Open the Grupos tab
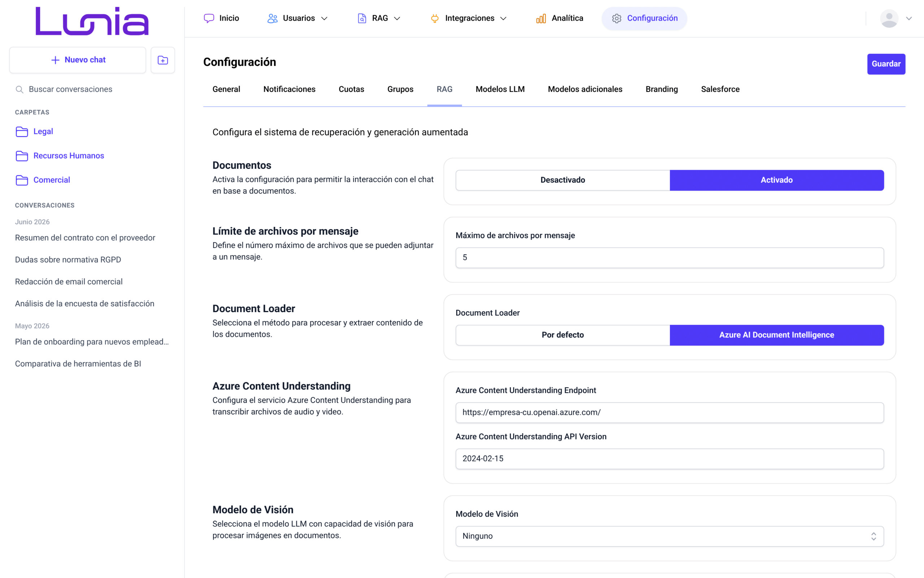Screen dimensions: 924x578 pyautogui.click(x=400, y=89)
